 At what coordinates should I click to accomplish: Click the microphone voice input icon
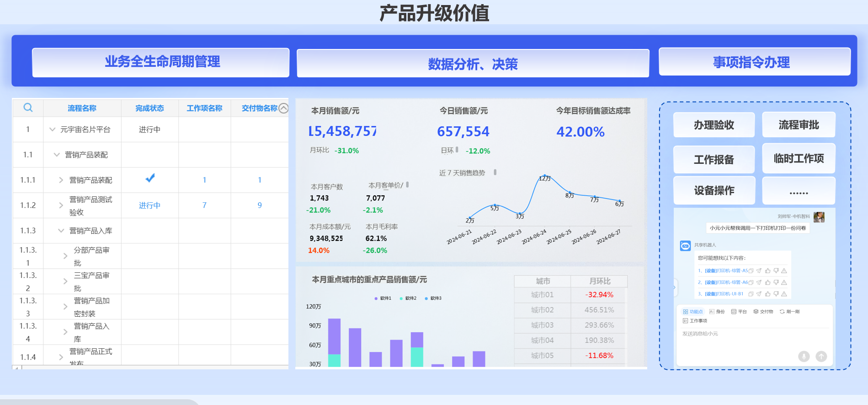pos(804,356)
